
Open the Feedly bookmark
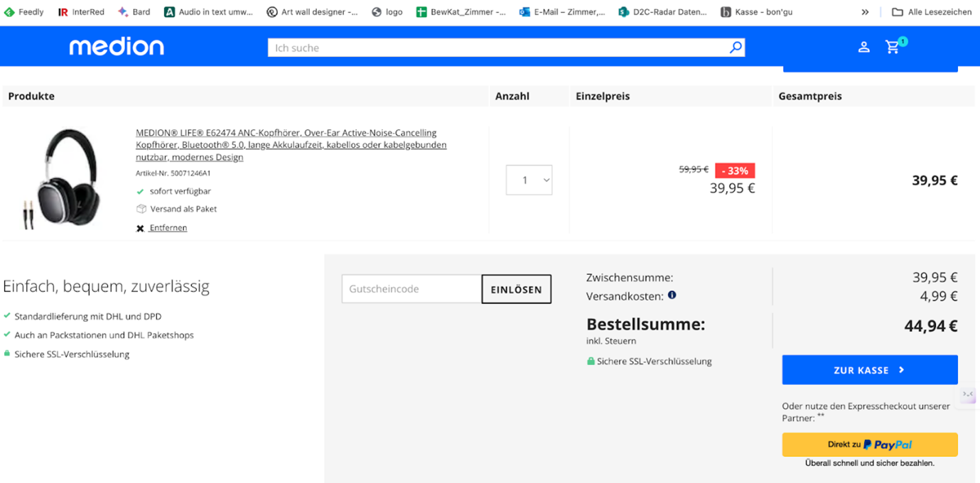pyautogui.click(x=24, y=12)
